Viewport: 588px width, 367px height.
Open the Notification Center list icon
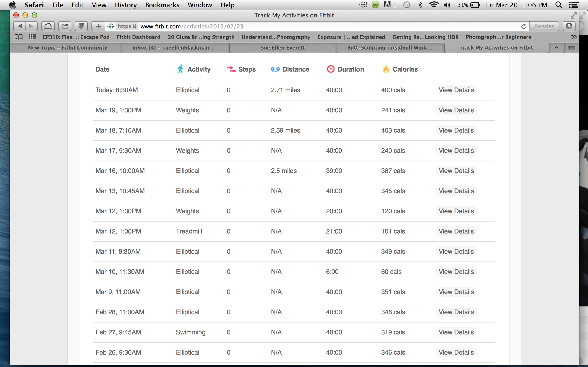point(573,5)
